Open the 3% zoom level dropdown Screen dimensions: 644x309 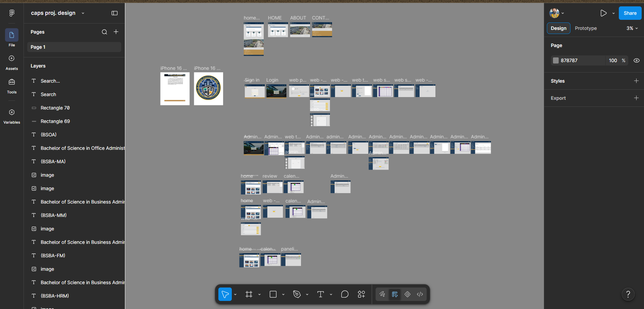632,28
